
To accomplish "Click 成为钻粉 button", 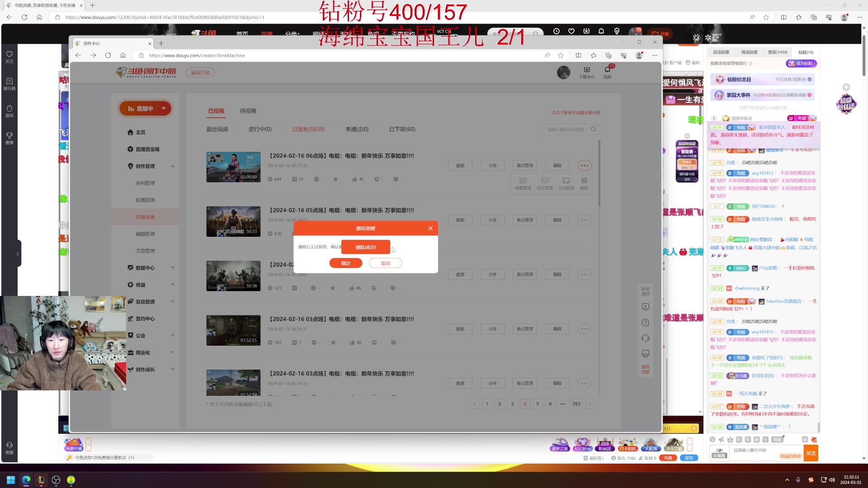I will click(801, 63).
